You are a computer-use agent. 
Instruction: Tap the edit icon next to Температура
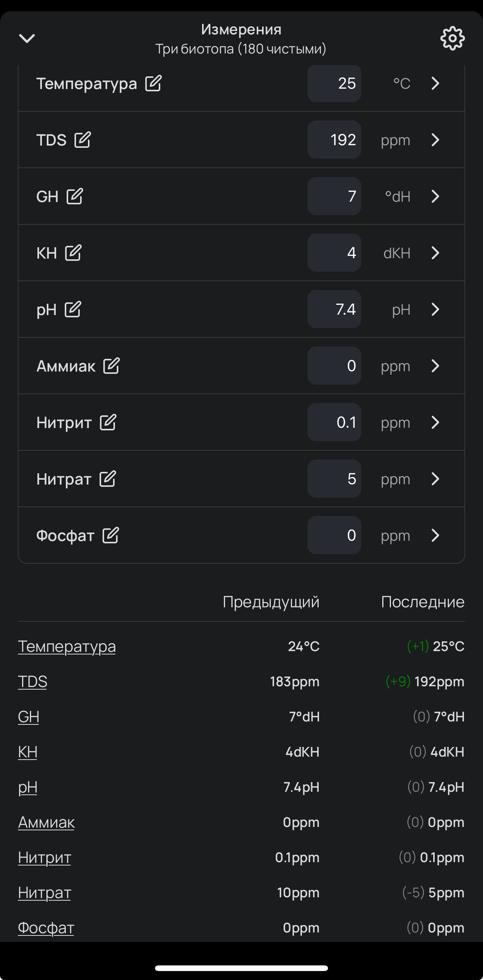[x=154, y=83]
